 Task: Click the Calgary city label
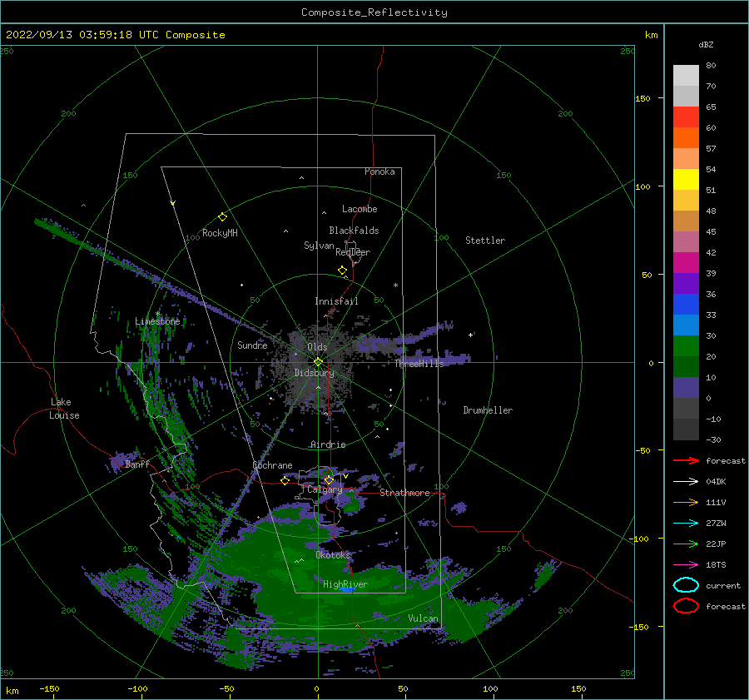[x=325, y=489]
